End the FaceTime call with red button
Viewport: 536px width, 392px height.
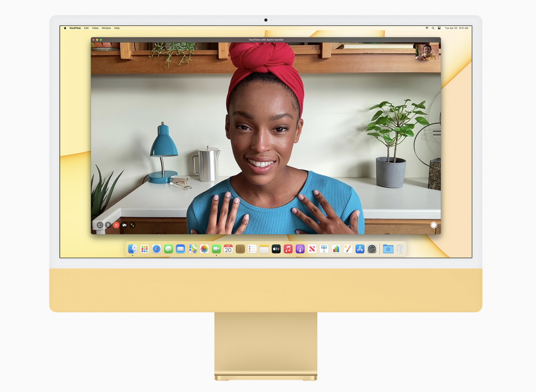click(116, 225)
